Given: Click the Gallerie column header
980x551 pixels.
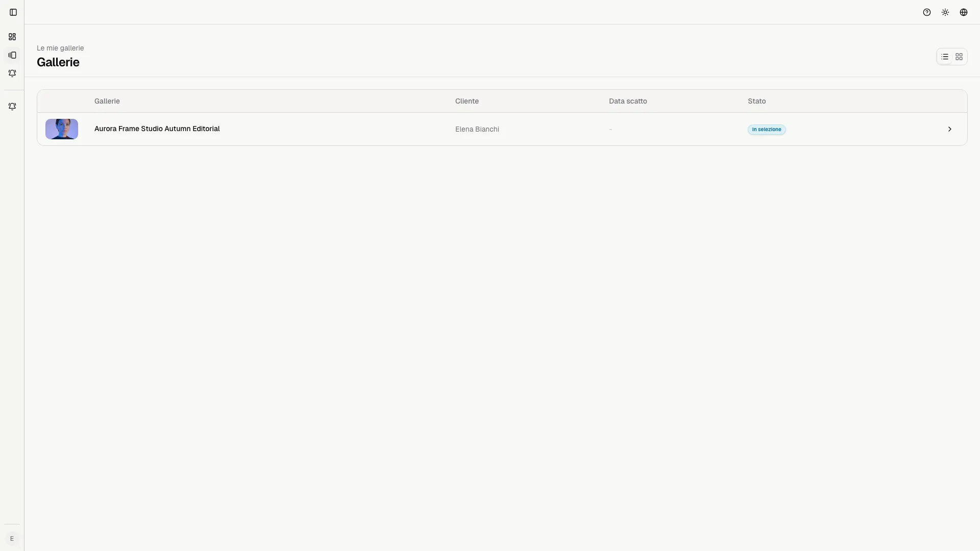Looking at the screenshot, I should pos(107,101).
